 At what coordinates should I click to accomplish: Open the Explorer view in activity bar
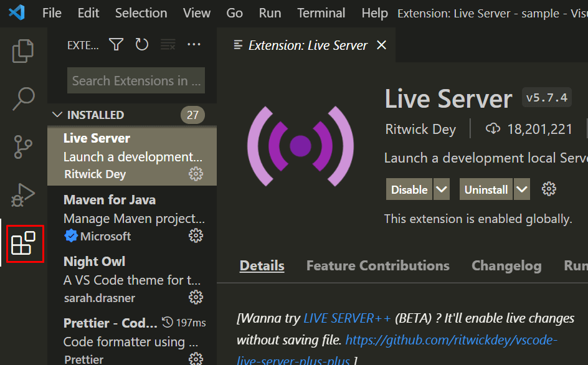pos(23,50)
